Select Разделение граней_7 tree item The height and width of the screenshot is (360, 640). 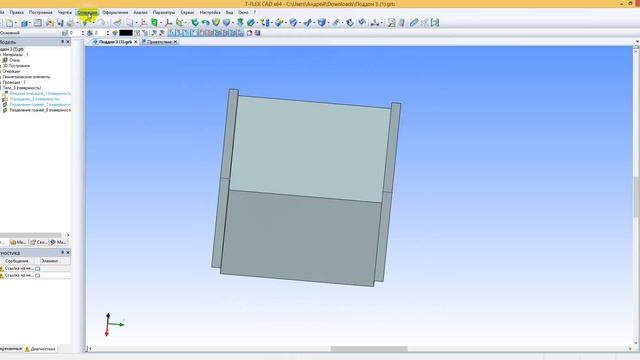pos(40,104)
